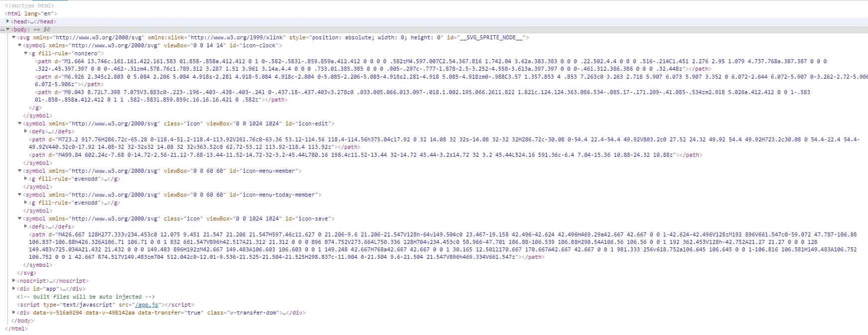Select the script type text/javascript row

coord(106,305)
